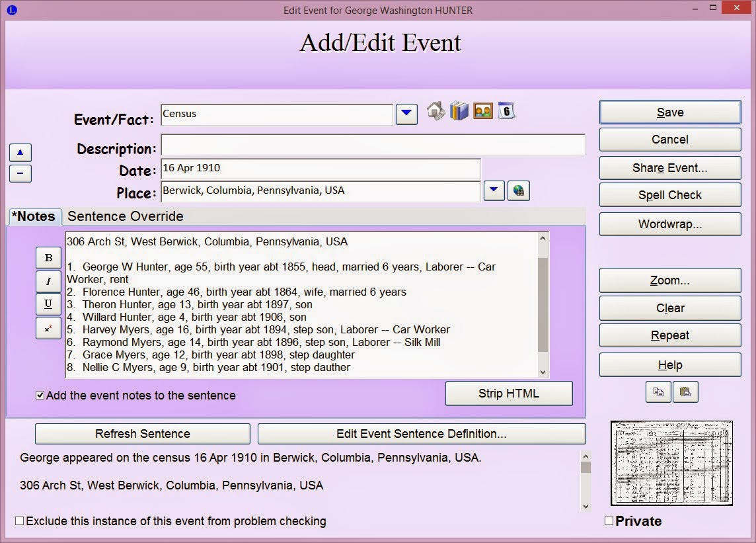Click the calendar icon showing 6

coord(506,111)
